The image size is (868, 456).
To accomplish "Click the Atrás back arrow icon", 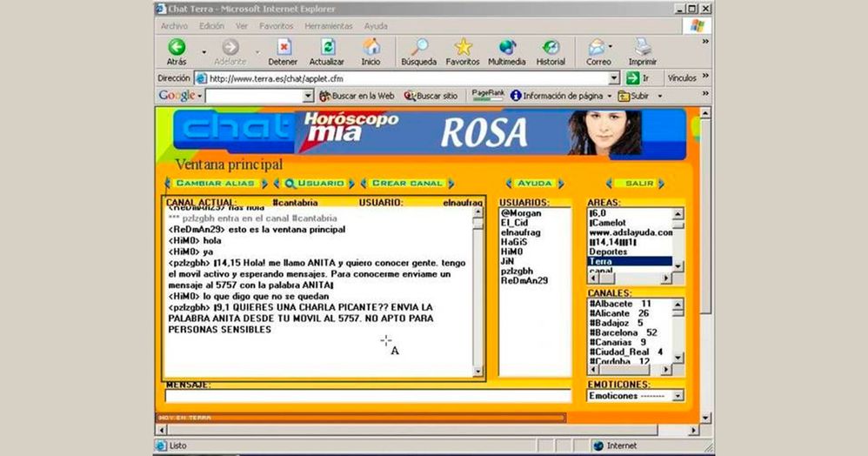I will pos(177,47).
